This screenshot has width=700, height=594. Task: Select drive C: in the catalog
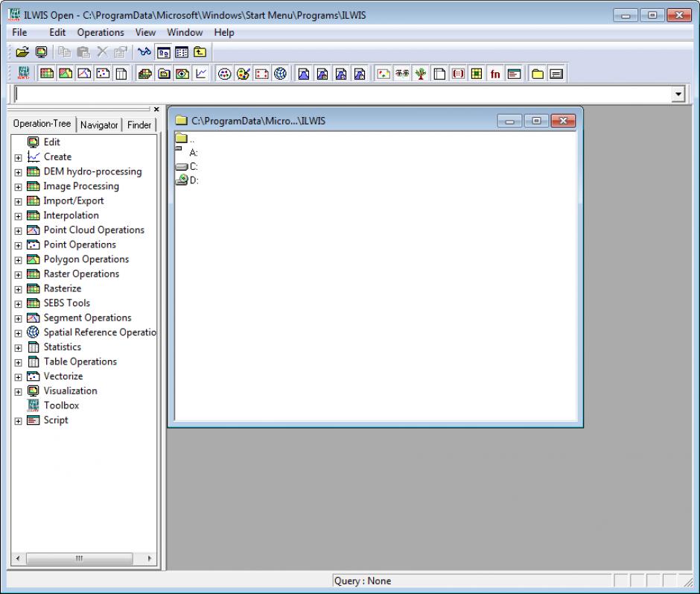187,166
